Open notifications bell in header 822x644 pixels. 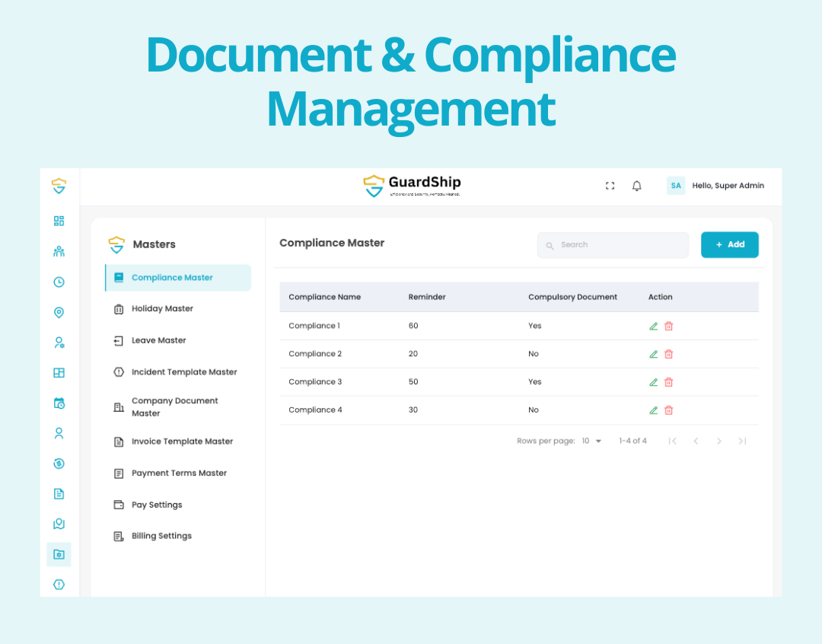pyautogui.click(x=636, y=186)
